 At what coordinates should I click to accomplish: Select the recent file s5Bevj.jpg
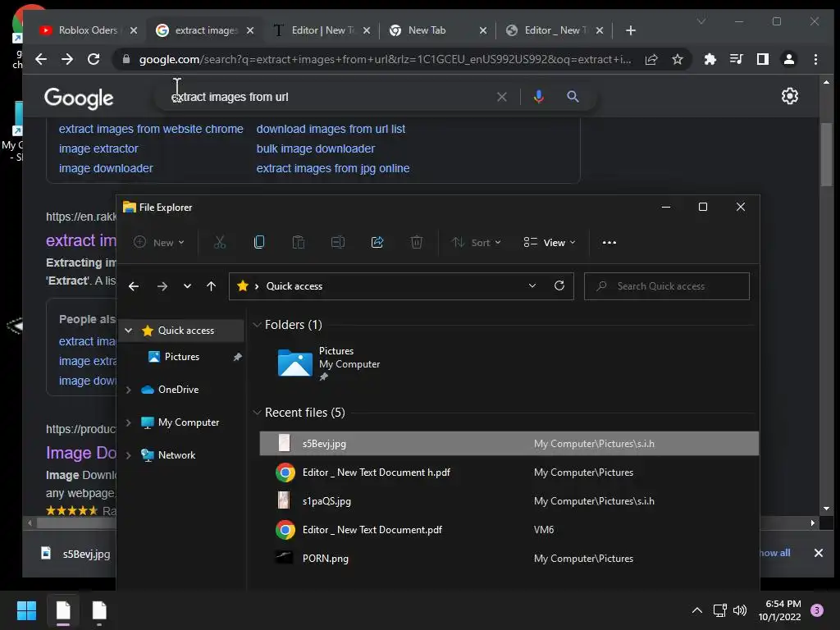509,444
